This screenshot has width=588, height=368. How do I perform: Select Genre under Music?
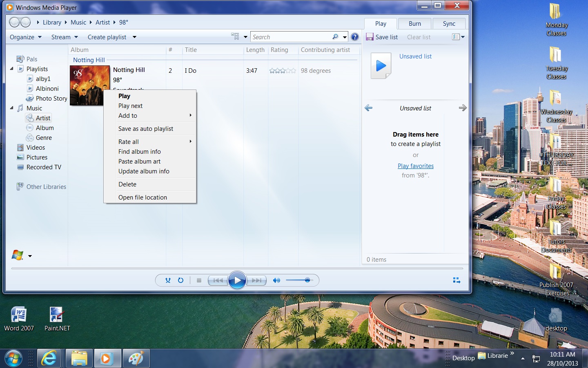pos(39,138)
